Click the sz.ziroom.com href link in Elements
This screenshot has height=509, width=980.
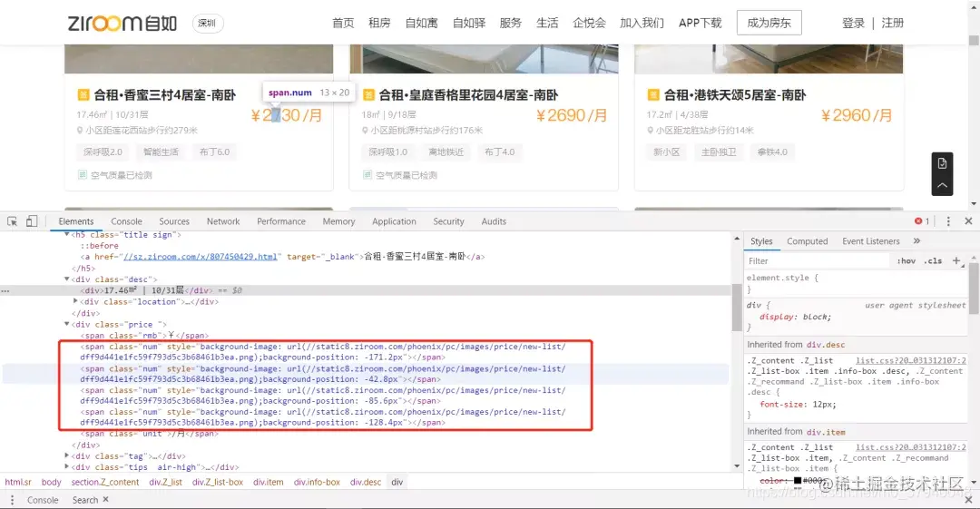(x=201, y=257)
